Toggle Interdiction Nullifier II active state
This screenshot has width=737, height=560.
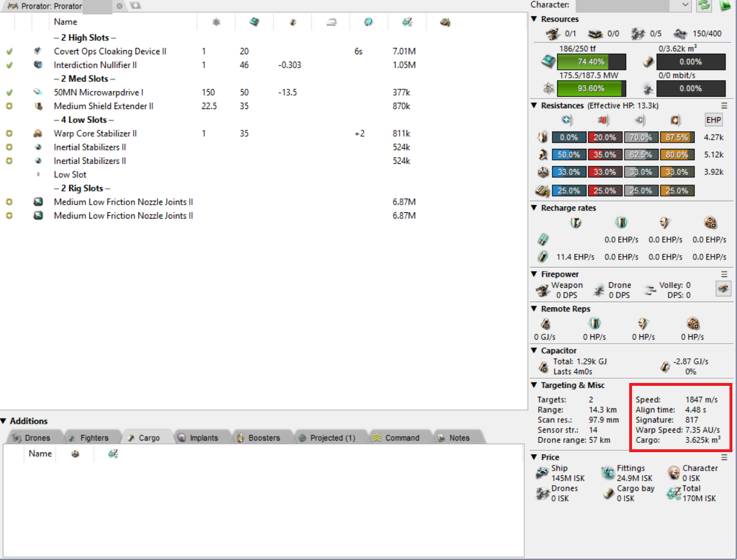click(9, 65)
